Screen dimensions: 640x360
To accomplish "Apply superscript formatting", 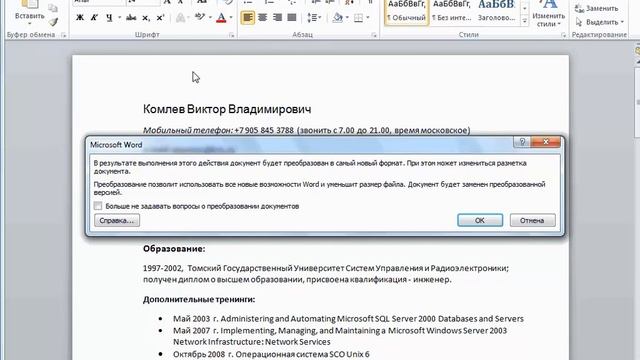I will [x=160, y=18].
